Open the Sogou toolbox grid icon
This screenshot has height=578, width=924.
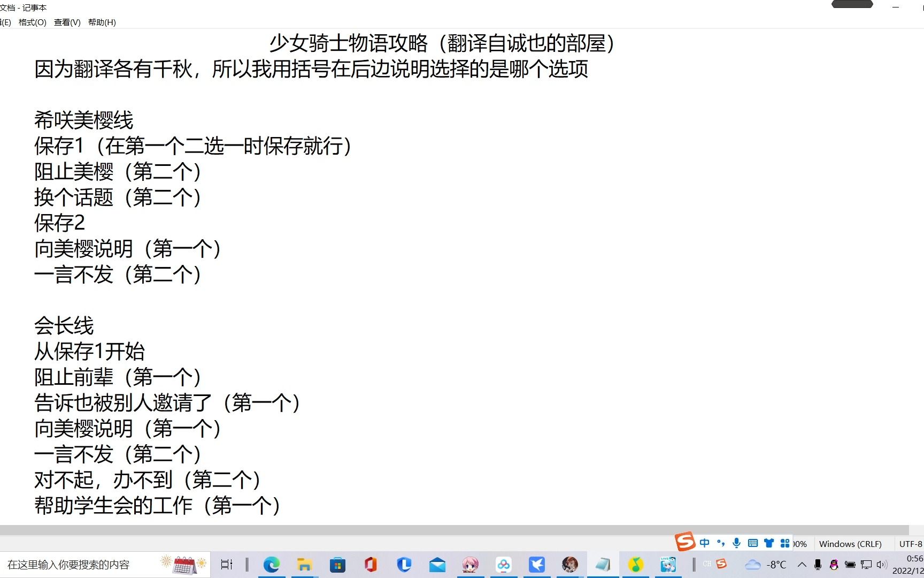pyautogui.click(x=785, y=543)
